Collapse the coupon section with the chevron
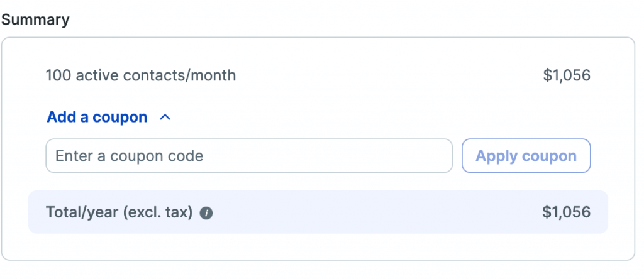 pos(165,117)
